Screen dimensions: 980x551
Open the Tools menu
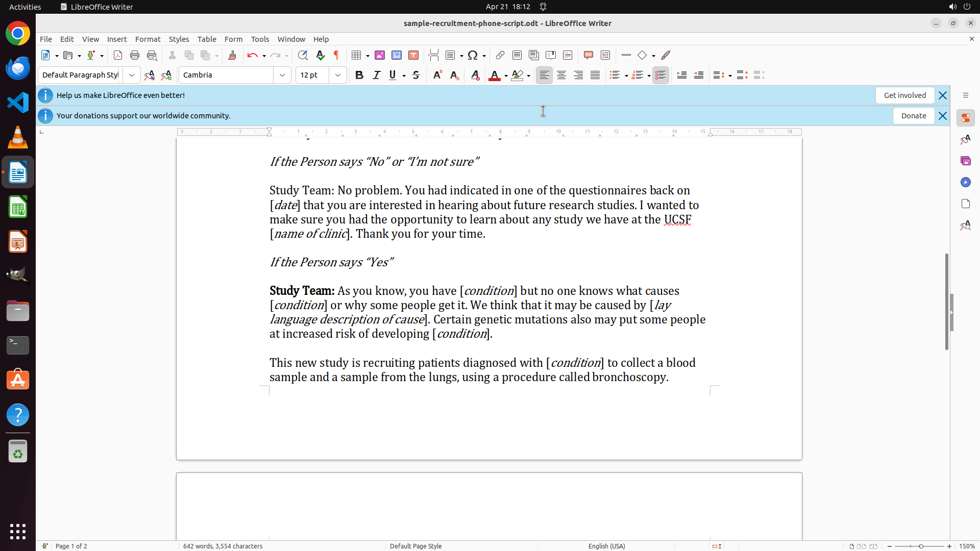tap(260, 39)
